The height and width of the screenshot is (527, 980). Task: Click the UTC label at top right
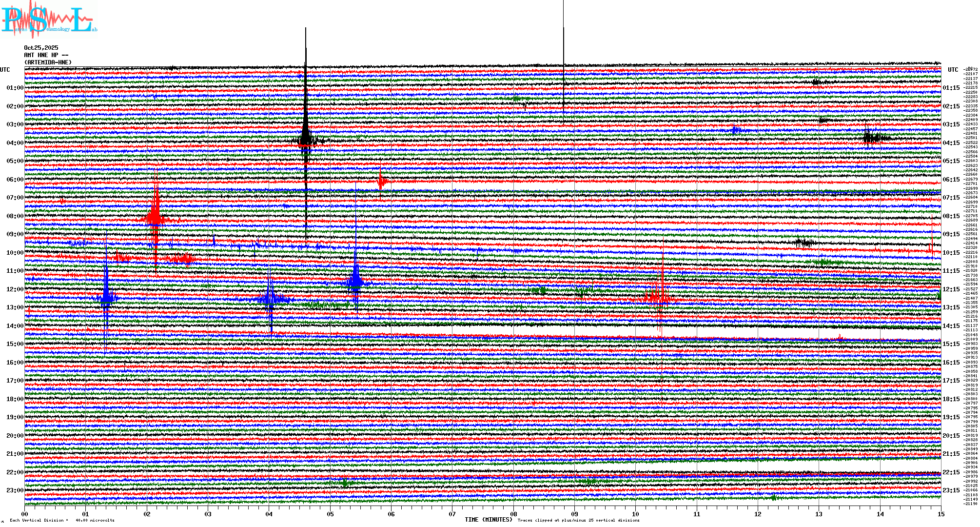(x=953, y=70)
